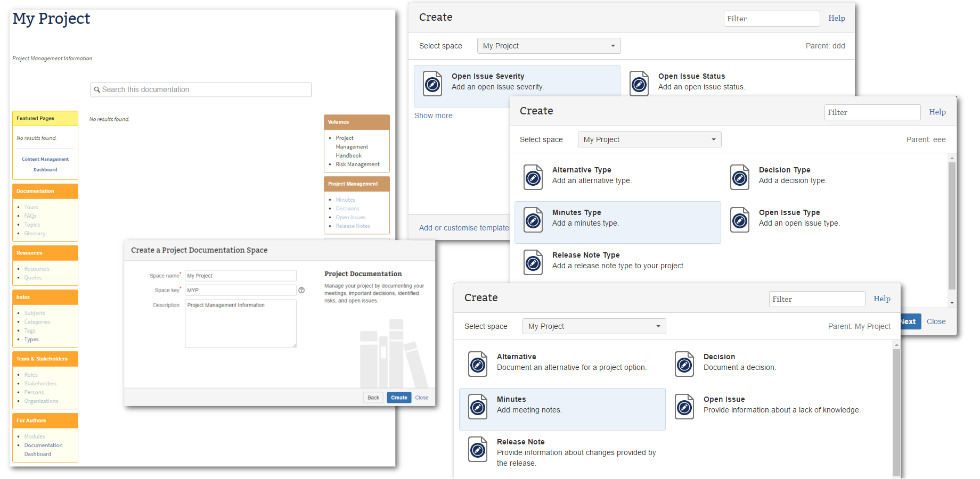Open the Types link under Index
980x479 pixels.
[31, 340]
